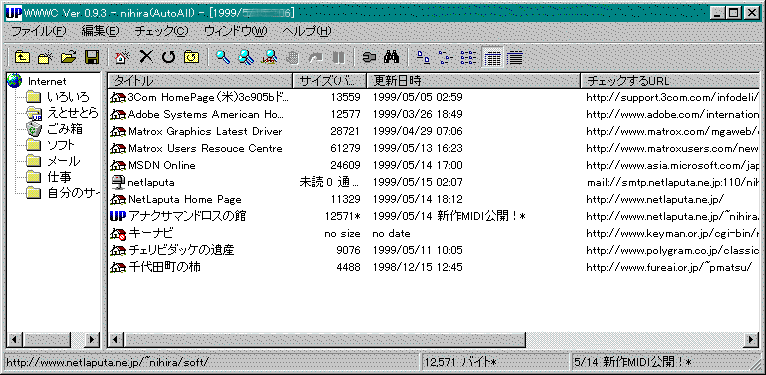Sort by the 更新日時 column header
Screen dimensions: 766x375
pos(473,81)
